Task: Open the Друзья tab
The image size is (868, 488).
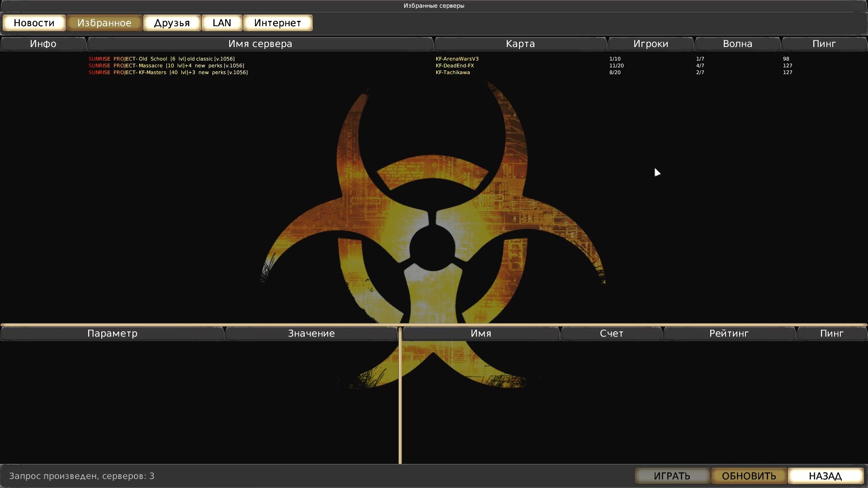Action: [x=172, y=23]
